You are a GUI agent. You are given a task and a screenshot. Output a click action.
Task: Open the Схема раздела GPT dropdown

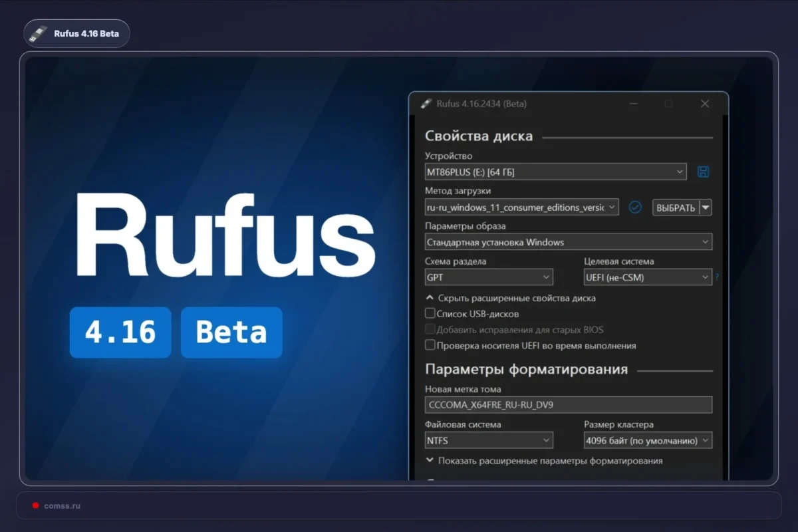click(x=489, y=277)
